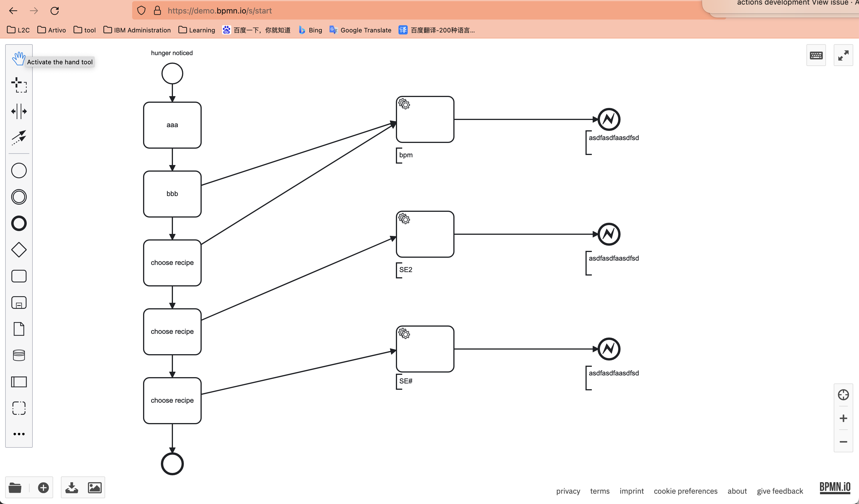Activate the global connect tool

[x=19, y=137]
